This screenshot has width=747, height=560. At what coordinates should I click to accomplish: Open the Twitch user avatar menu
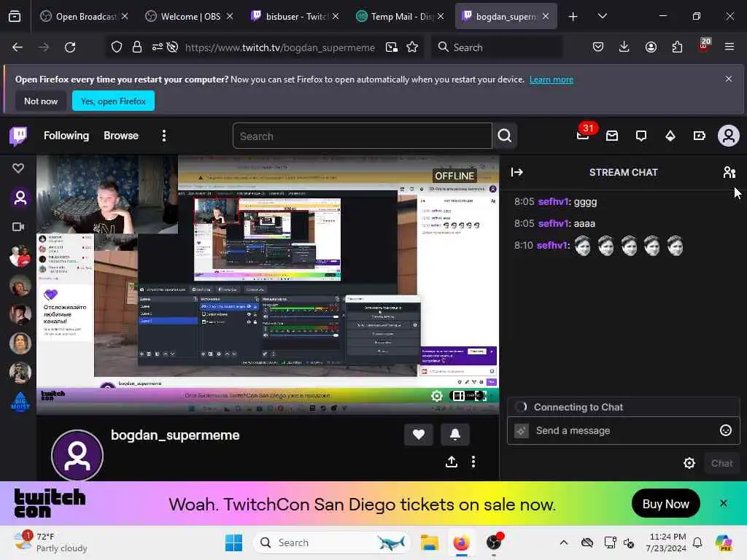click(729, 136)
